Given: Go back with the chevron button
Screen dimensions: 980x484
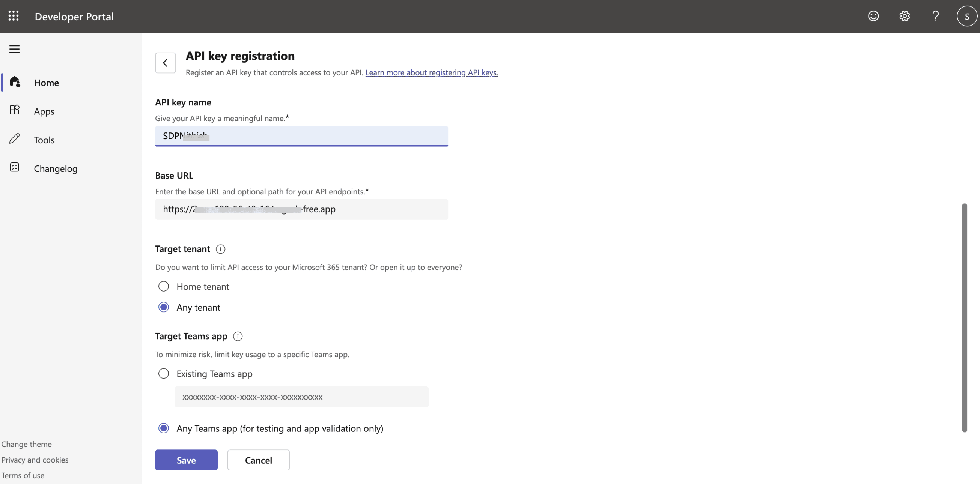Looking at the screenshot, I should [x=166, y=63].
